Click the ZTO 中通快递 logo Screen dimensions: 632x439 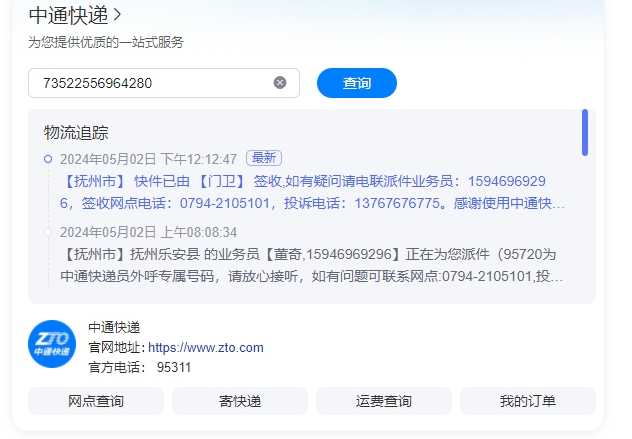click(x=52, y=344)
